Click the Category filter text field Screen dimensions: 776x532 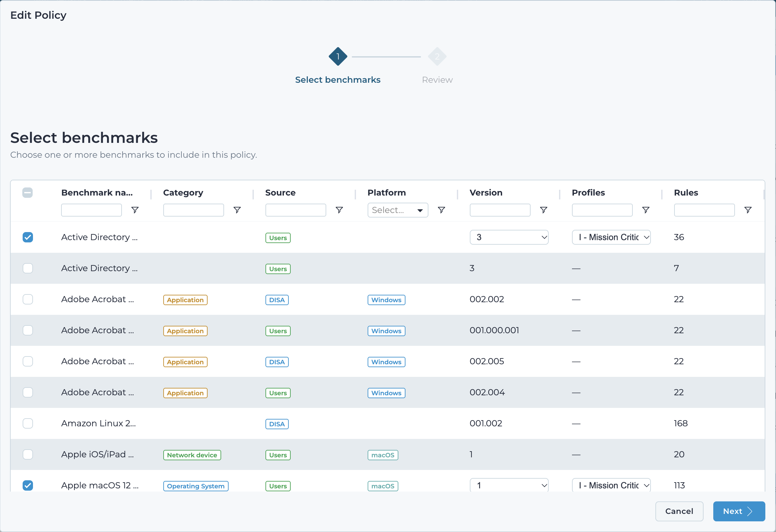[194, 210]
